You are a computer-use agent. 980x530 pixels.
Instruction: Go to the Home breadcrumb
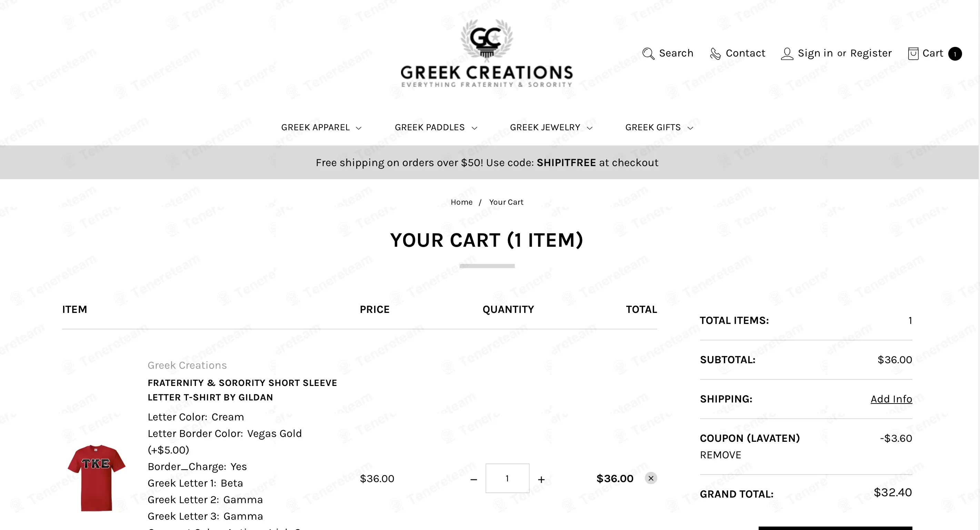(x=461, y=202)
